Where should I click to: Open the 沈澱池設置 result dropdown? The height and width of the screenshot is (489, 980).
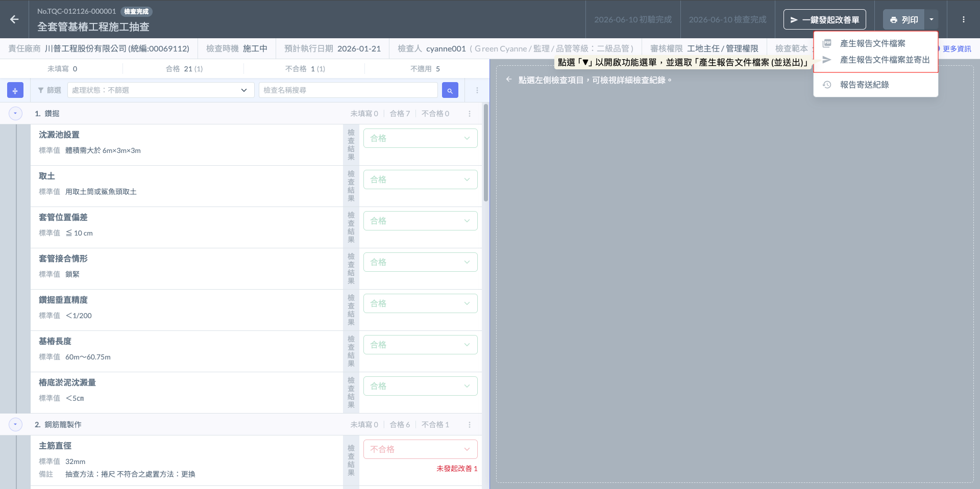(420, 138)
